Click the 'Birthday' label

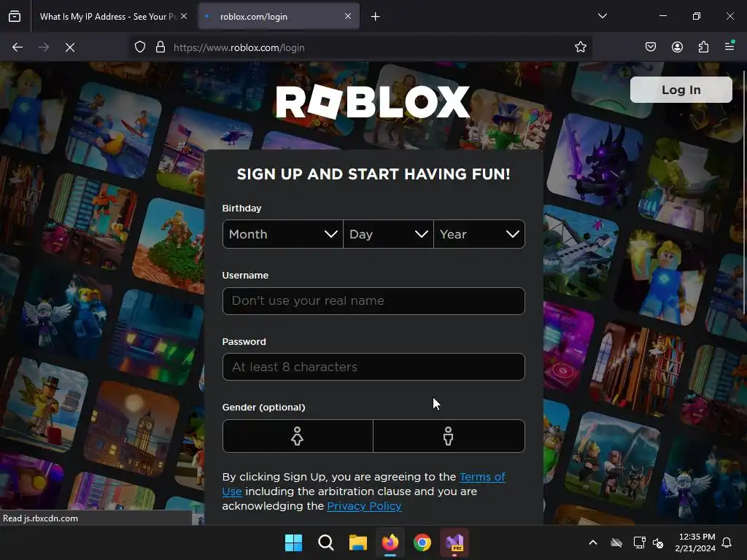coord(241,208)
